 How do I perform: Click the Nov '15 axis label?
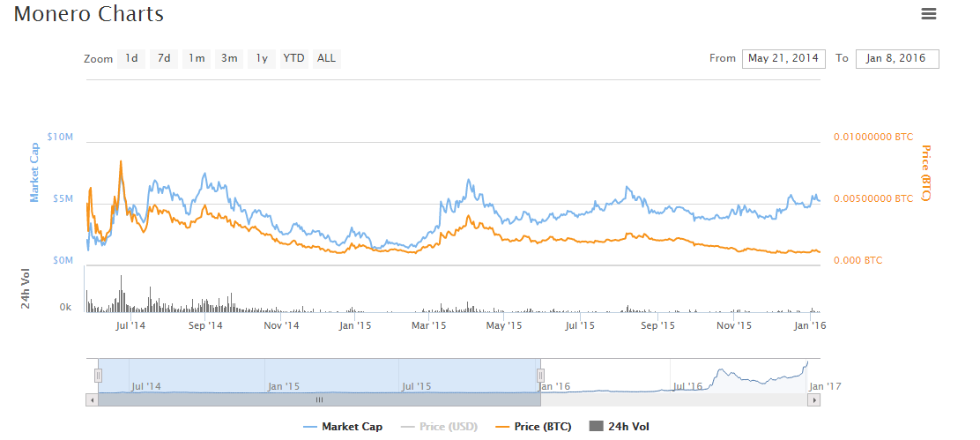pos(734,325)
